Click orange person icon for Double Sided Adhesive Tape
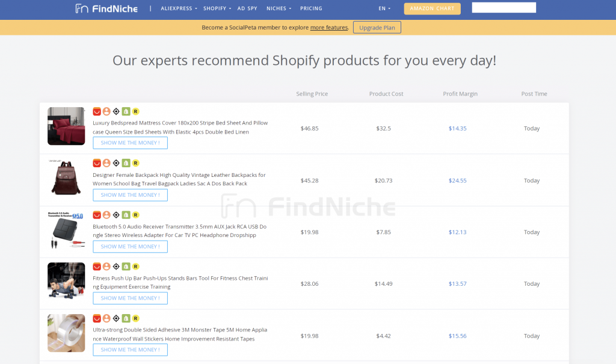616x364 pixels. click(106, 318)
